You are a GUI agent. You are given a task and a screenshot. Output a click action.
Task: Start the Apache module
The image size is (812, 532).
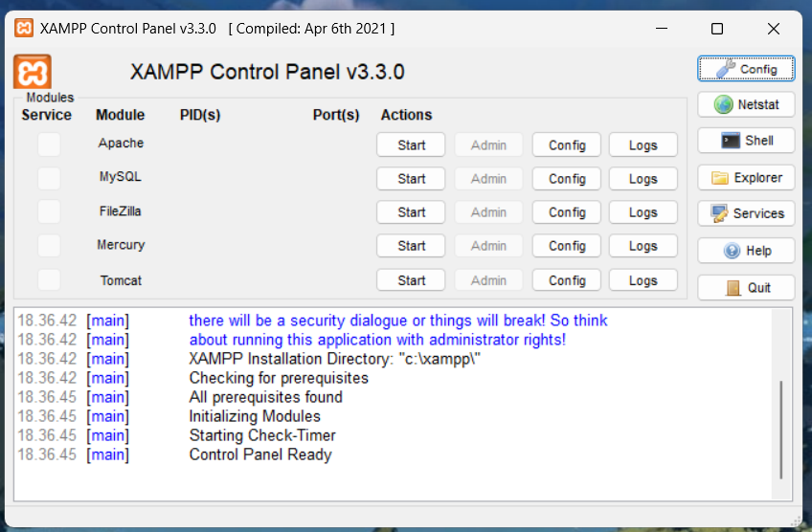(x=411, y=144)
